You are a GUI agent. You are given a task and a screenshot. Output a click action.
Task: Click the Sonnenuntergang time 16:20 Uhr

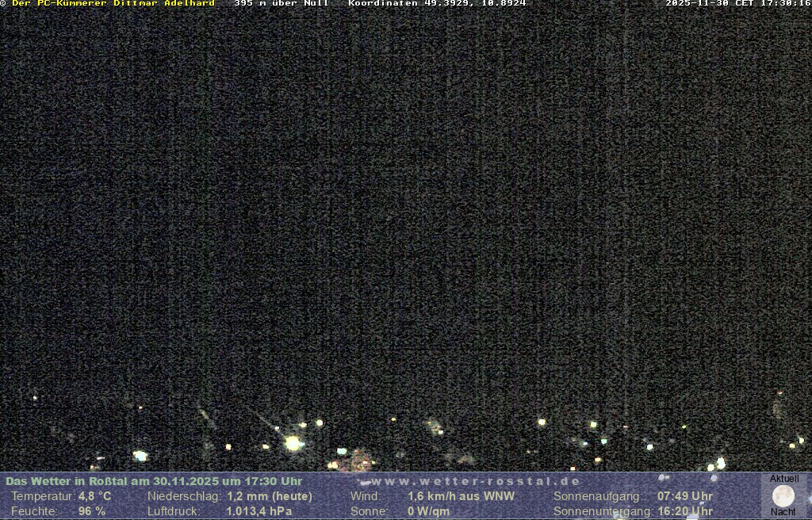pos(684,511)
